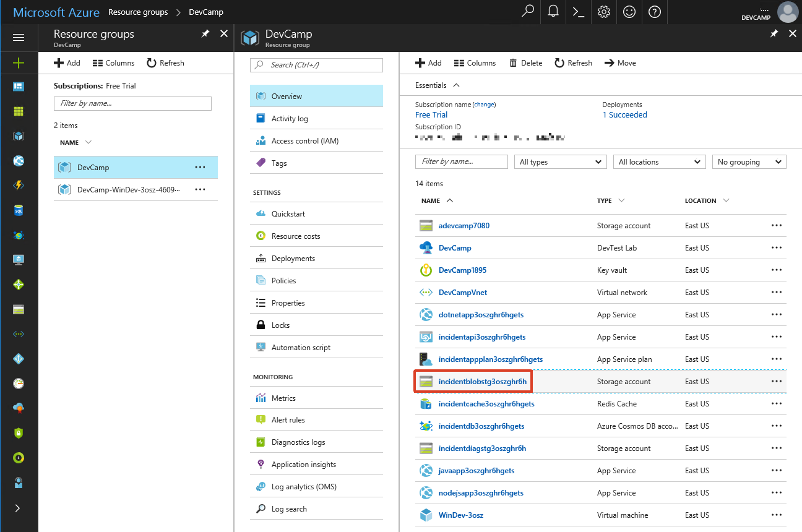Image resolution: width=802 pixels, height=532 pixels.
Task: Open the search icon in top bar
Action: pyautogui.click(x=528, y=12)
